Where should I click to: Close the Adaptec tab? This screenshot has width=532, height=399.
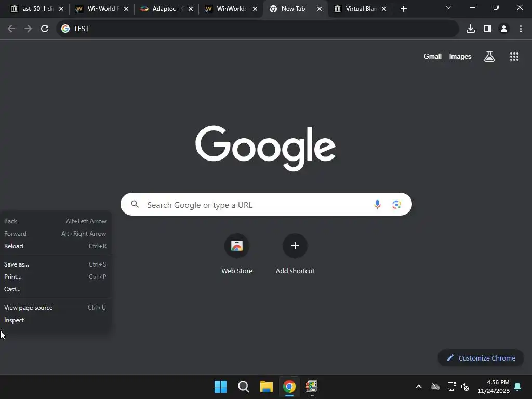coord(191,9)
